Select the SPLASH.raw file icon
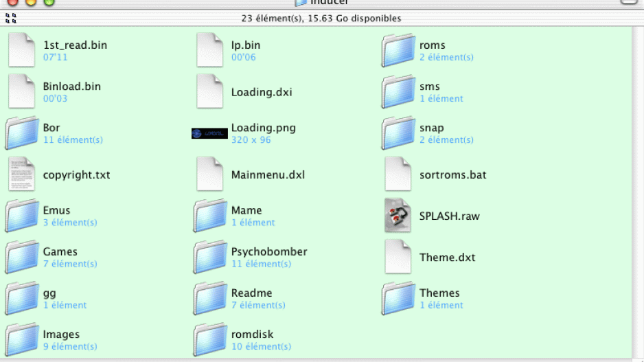 398,216
